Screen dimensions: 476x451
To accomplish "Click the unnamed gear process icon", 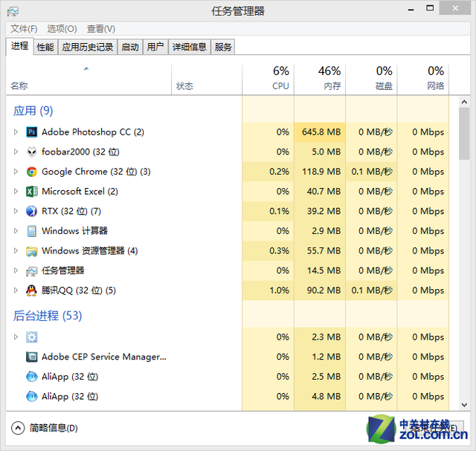I will 31,337.
